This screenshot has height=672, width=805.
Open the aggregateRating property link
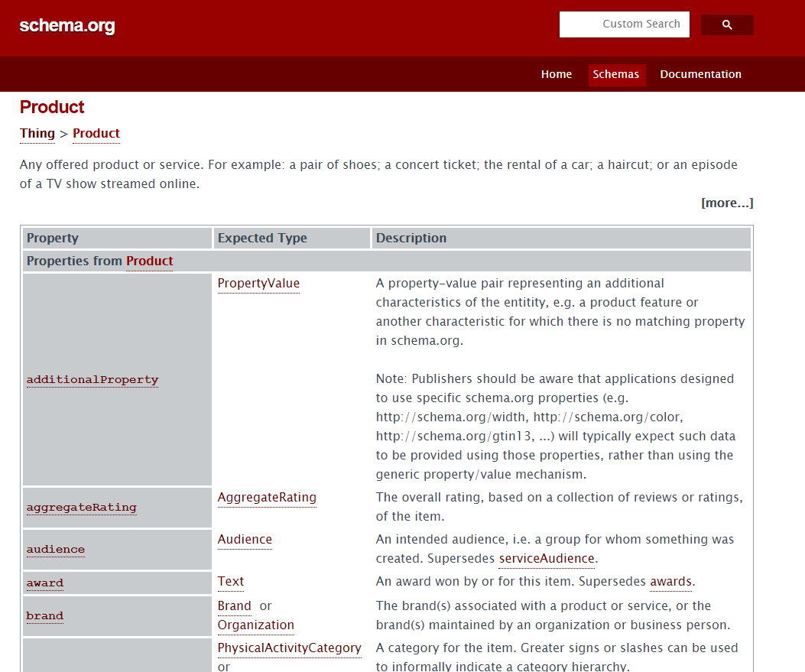[82, 508]
